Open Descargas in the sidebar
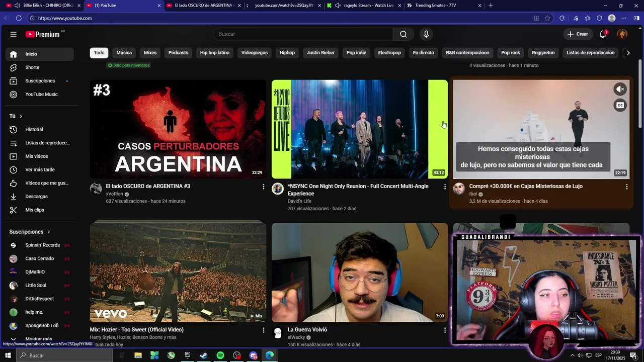This screenshot has height=362, width=644. click(40, 197)
